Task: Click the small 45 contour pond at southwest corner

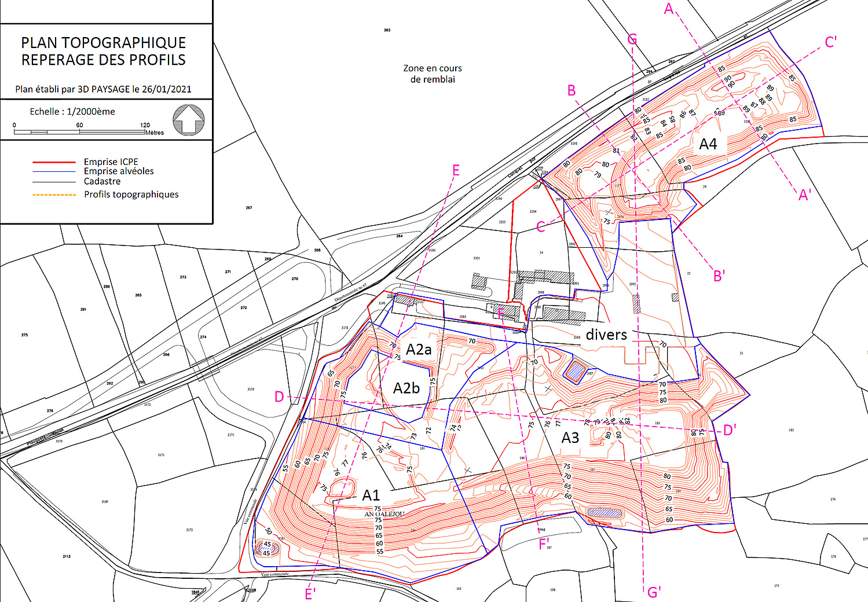Action: coord(267,548)
